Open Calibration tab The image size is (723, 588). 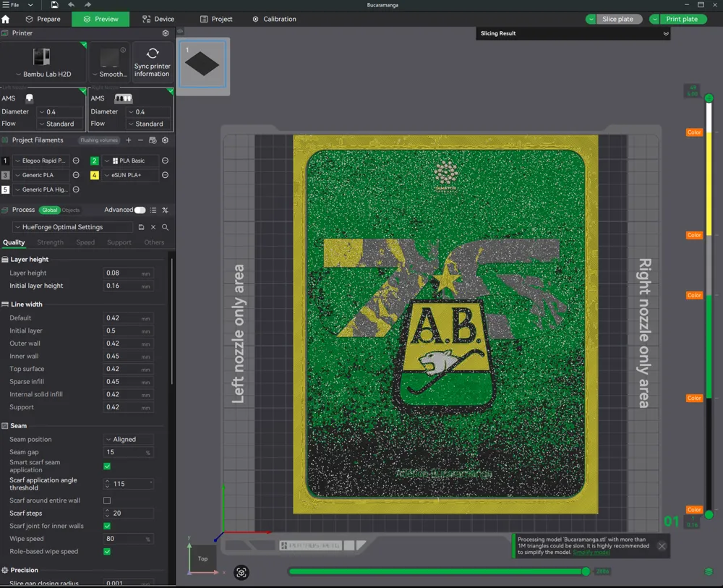[274, 19]
